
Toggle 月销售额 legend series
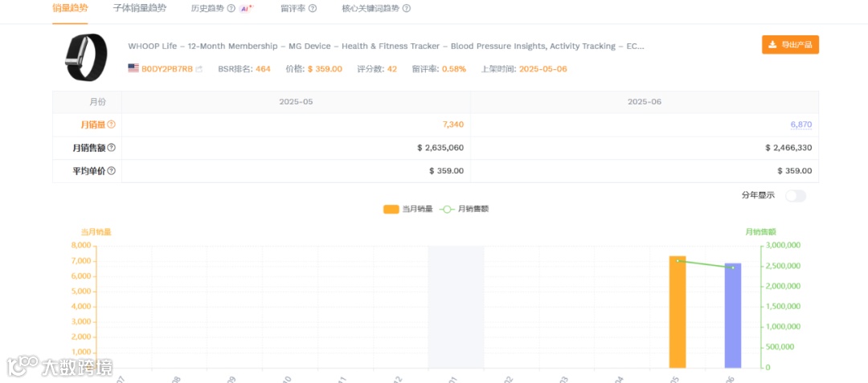click(x=465, y=209)
